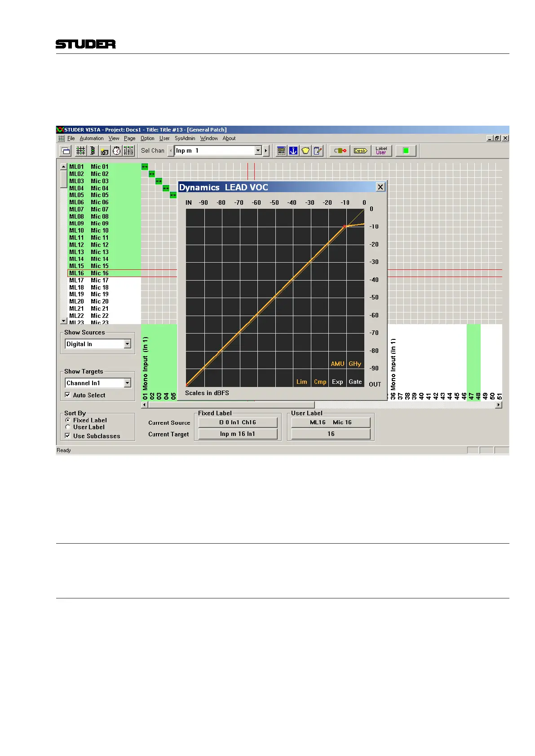Image resolution: width=535 pixels, height=756 pixels.
Task: Open the General Patch grid icon
Action: pos(80,151)
